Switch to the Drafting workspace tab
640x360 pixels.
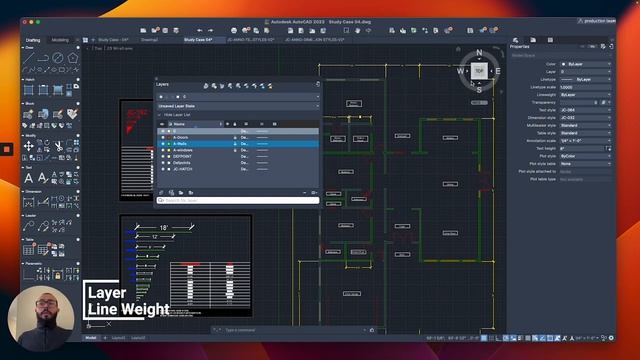click(33, 40)
